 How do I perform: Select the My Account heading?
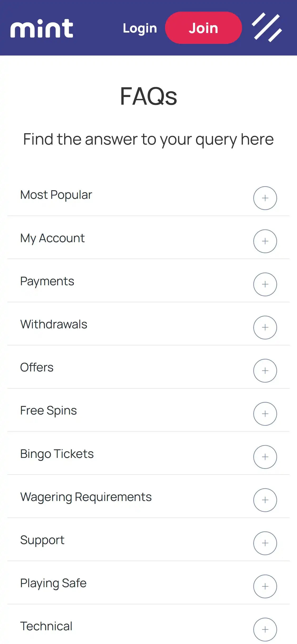tap(53, 238)
